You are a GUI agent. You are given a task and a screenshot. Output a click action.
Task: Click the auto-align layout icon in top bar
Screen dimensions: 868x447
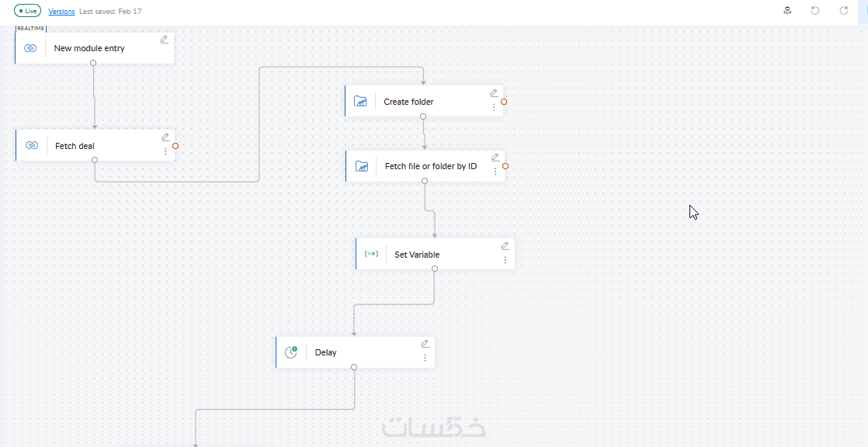(787, 11)
